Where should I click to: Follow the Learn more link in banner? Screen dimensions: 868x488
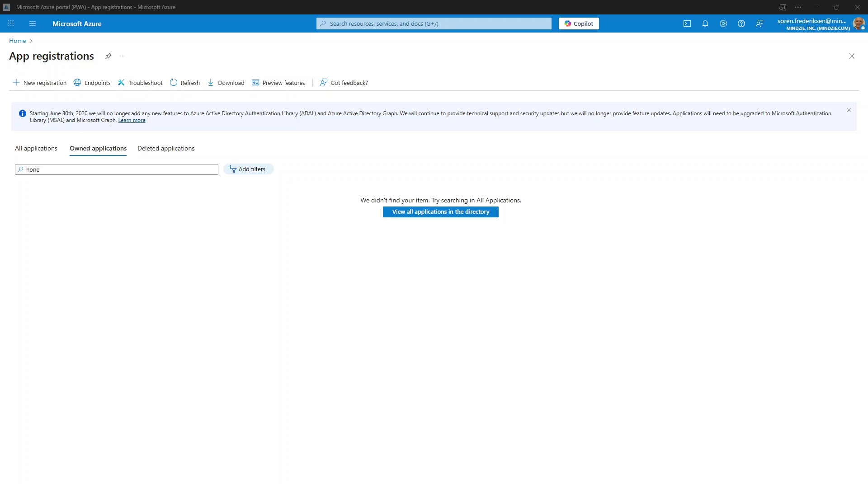[132, 120]
